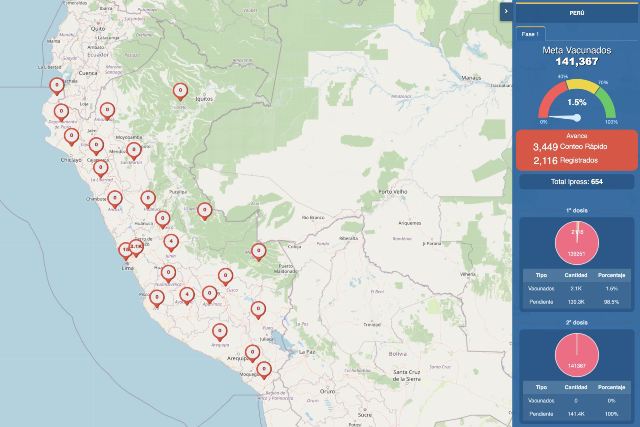The height and width of the screenshot is (427, 640).
Task: Click the southernmost marker in Peru
Action: (x=263, y=369)
